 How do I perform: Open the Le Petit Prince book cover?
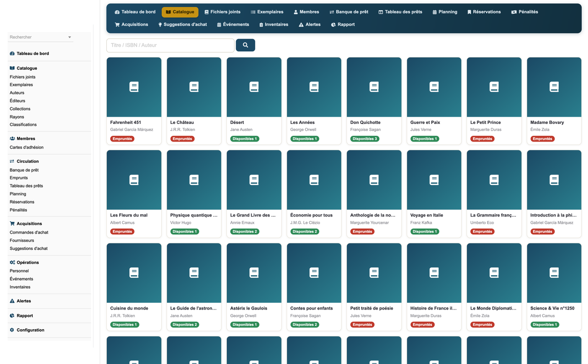pyautogui.click(x=494, y=87)
